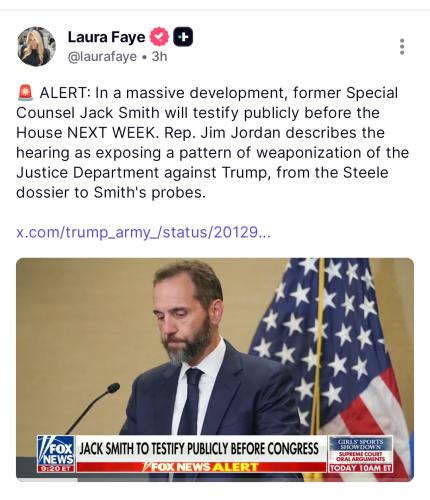Click the black plus membership badge
Screen dimensions: 430x500
[183, 37]
